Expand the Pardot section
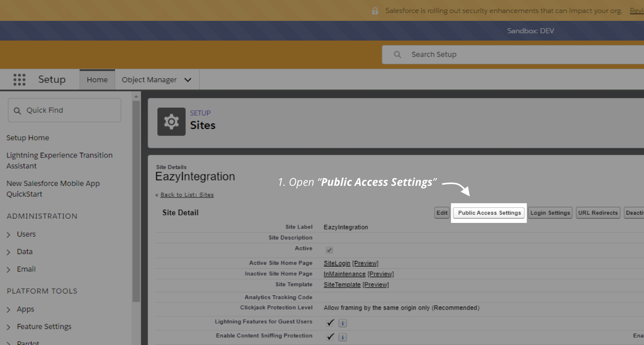This screenshot has width=644, height=345. click(9, 343)
